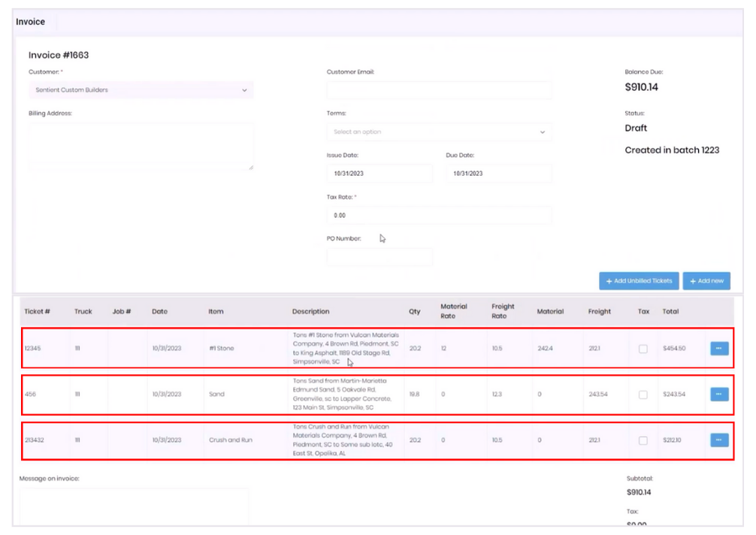Click the Tax Rate input field
The image size is (756, 535).
pyautogui.click(x=439, y=216)
